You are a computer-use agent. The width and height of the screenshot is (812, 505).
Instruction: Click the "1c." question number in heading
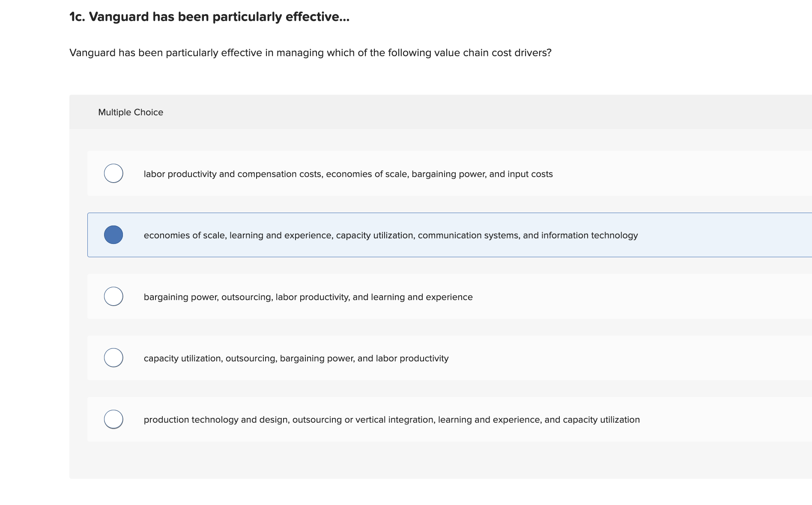tap(77, 17)
